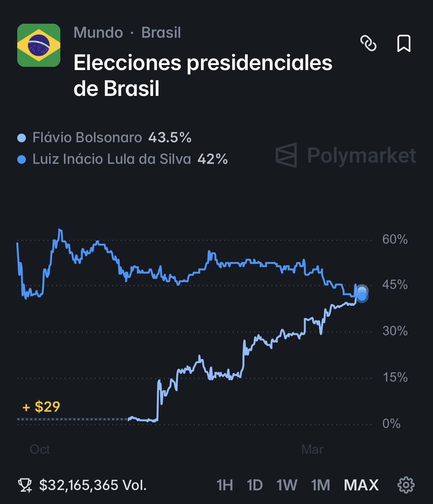Click Lula da Silva's blue legend dot
The image size is (433, 504).
point(22,159)
